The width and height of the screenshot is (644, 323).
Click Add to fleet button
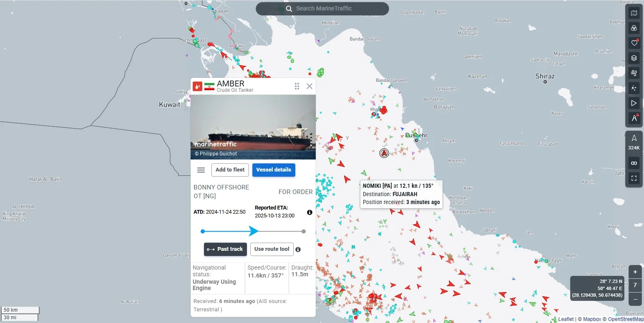pyautogui.click(x=230, y=170)
